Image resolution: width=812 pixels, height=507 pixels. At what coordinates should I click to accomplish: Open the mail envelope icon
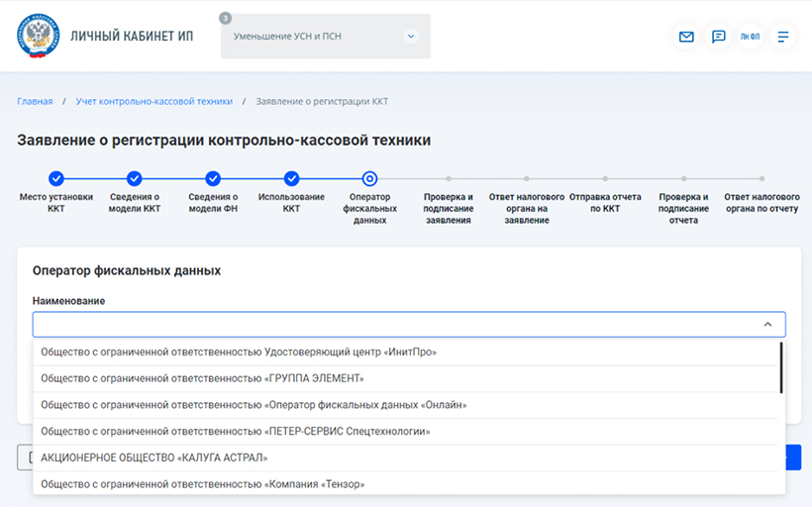point(686,37)
